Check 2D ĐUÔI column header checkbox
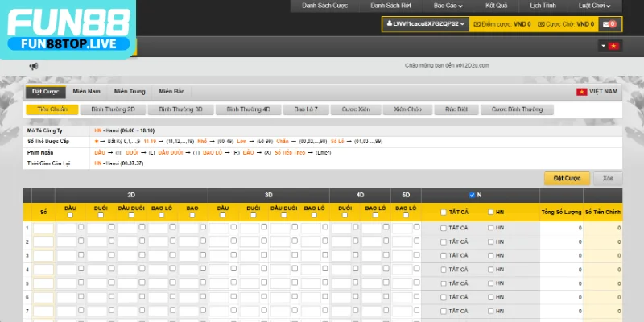644x322 pixels. (x=101, y=215)
